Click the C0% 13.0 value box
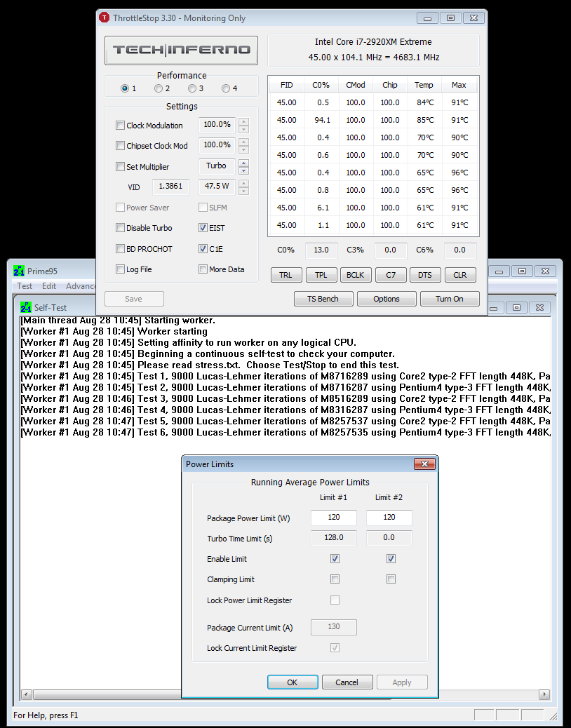The image size is (571, 728). pos(321,250)
